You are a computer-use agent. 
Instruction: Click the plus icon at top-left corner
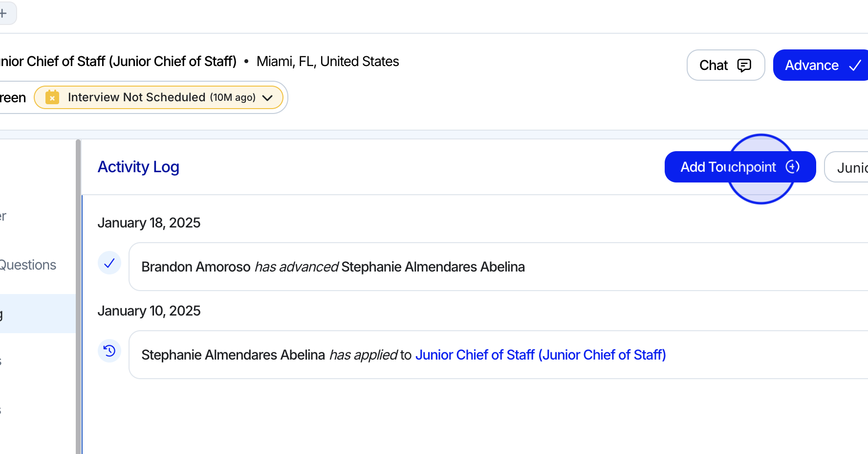[x=3, y=13]
